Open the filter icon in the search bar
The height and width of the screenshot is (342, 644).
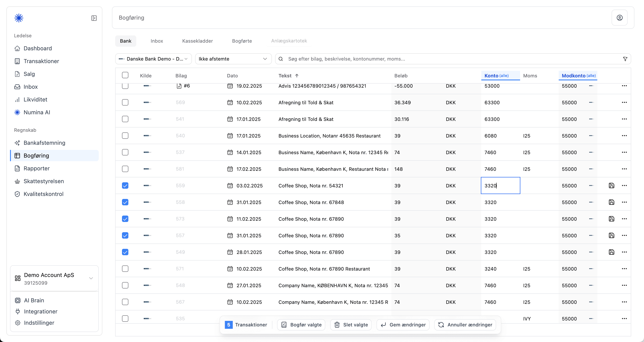point(625,59)
